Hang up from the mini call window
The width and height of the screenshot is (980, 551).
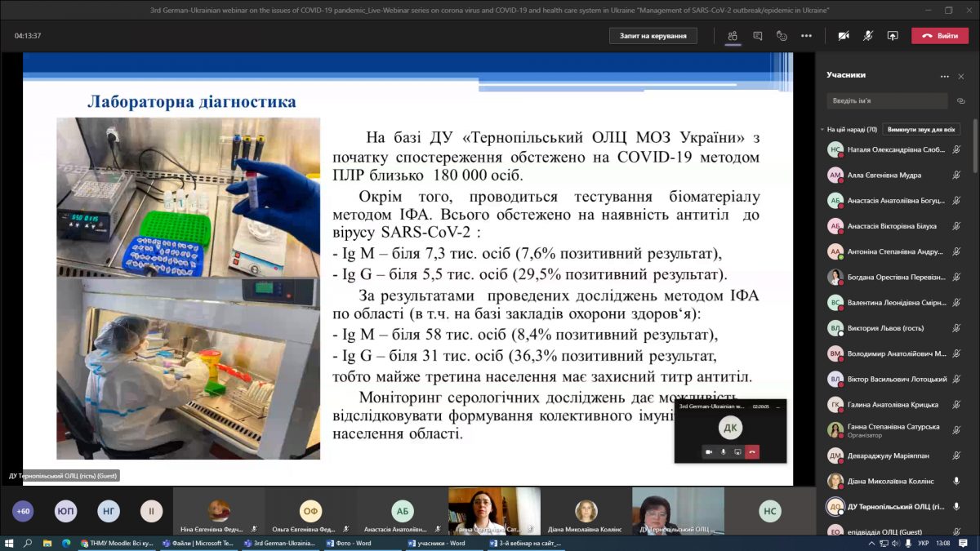(752, 451)
